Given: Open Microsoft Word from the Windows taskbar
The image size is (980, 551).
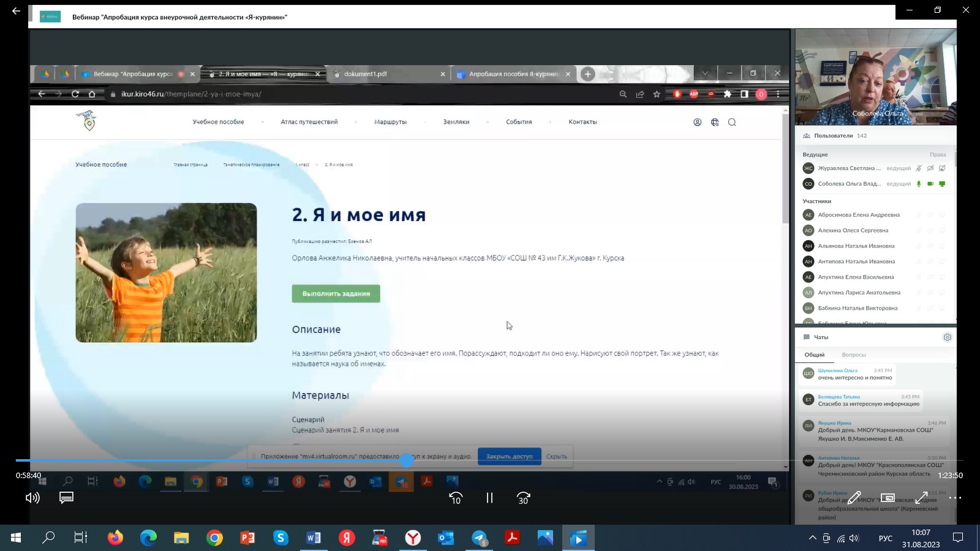Looking at the screenshot, I should [x=314, y=538].
